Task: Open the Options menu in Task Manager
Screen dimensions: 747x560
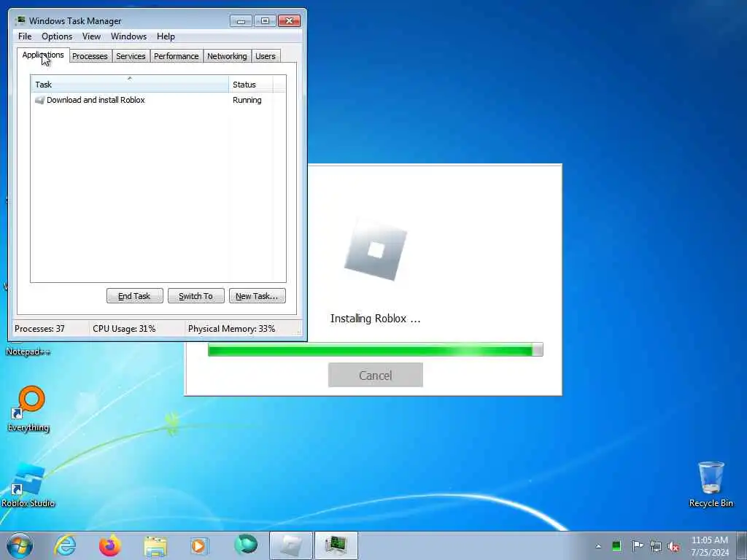Action: 57,36
